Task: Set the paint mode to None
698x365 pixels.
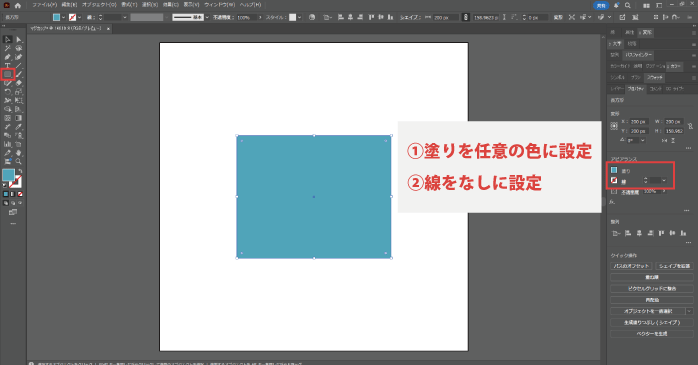Action: pyautogui.click(x=20, y=194)
